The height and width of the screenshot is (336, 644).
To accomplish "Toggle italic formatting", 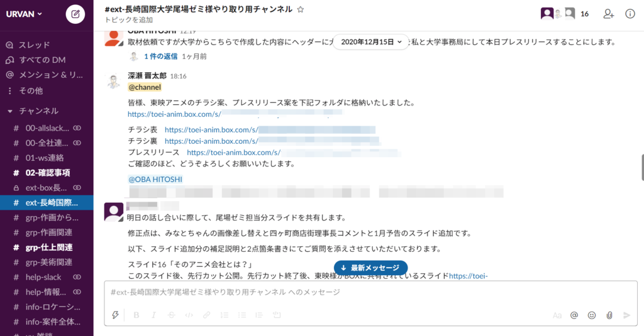I will [x=153, y=315].
